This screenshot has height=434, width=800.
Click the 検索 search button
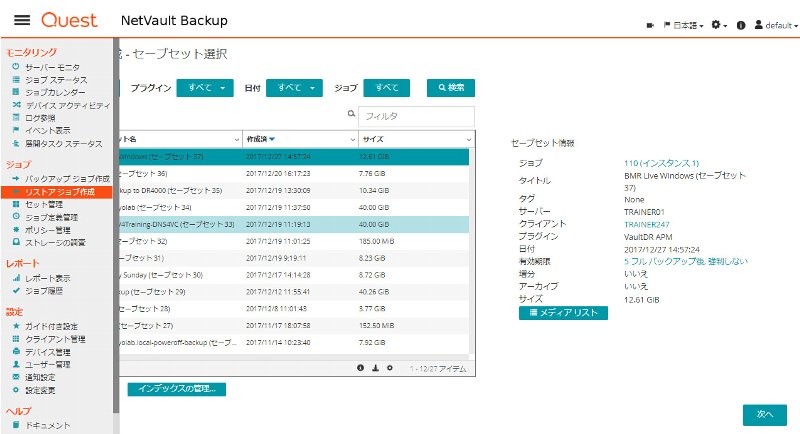click(451, 88)
